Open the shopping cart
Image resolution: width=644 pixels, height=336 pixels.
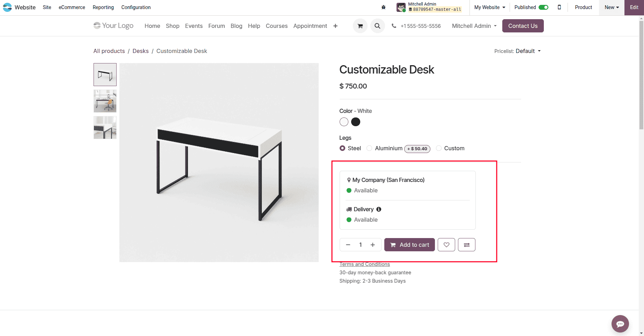[x=360, y=25]
